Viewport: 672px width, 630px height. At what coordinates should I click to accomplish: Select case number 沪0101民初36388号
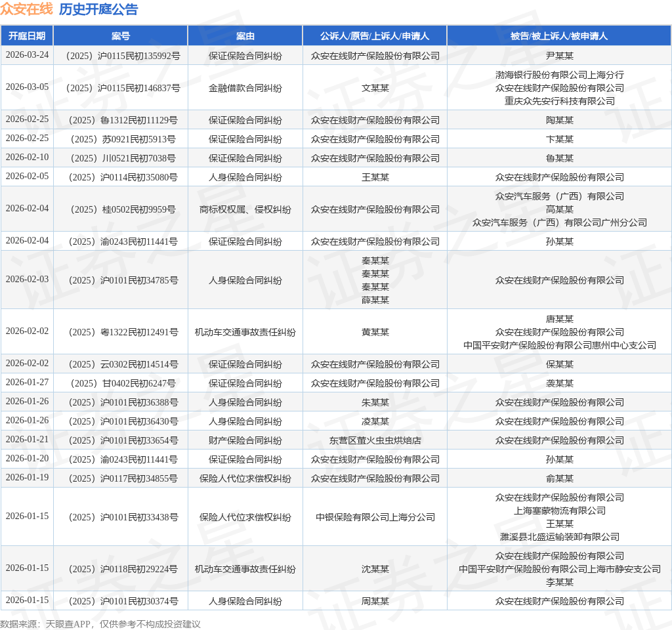point(123,402)
